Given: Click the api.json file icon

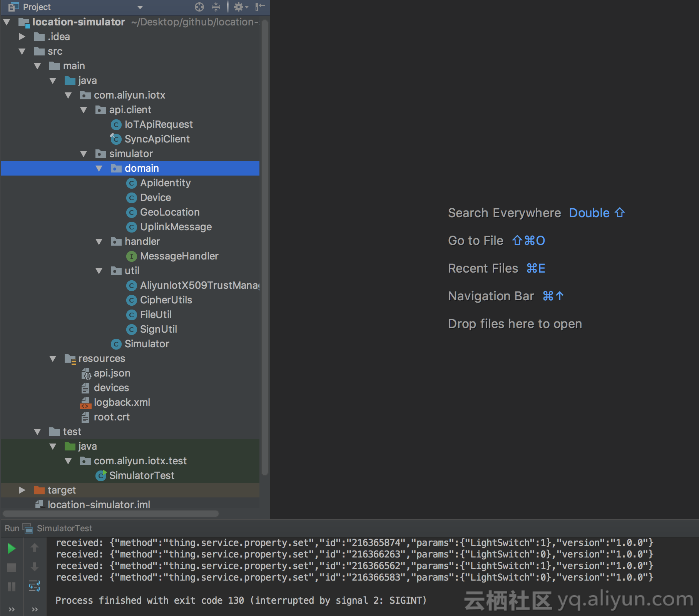Looking at the screenshot, I should point(86,373).
